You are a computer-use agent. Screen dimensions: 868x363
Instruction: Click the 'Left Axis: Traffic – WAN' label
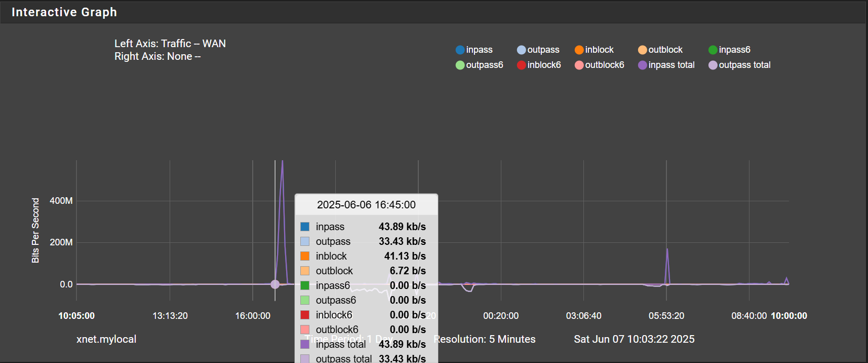click(170, 44)
